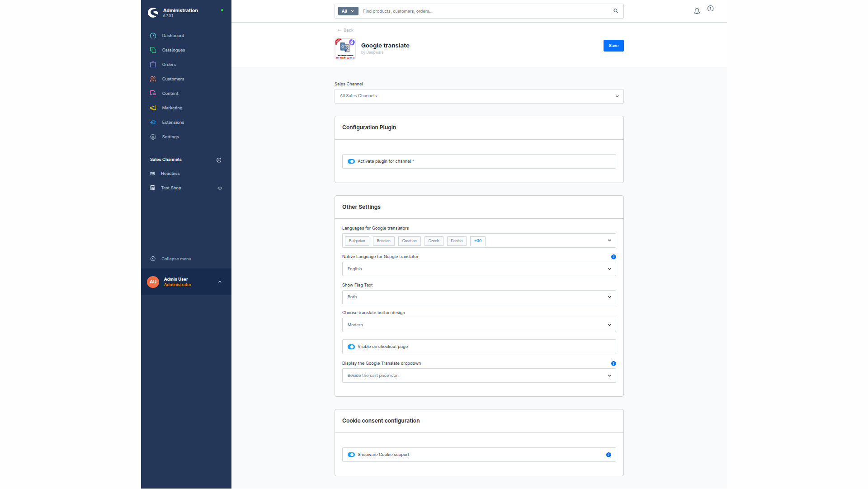Viewport: 868px width, 489px height.
Task: Click the Extensions plug icon
Action: (x=153, y=122)
